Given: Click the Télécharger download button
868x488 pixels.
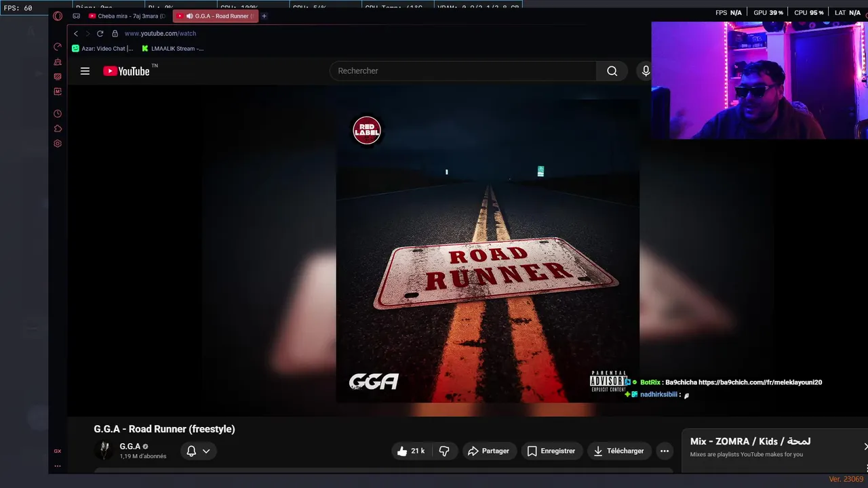Looking at the screenshot, I should (619, 451).
